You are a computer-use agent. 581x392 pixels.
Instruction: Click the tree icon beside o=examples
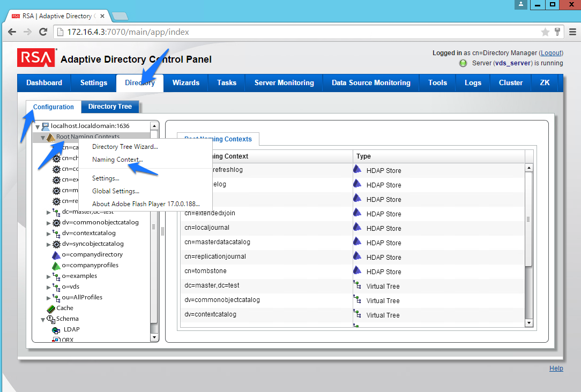click(57, 276)
